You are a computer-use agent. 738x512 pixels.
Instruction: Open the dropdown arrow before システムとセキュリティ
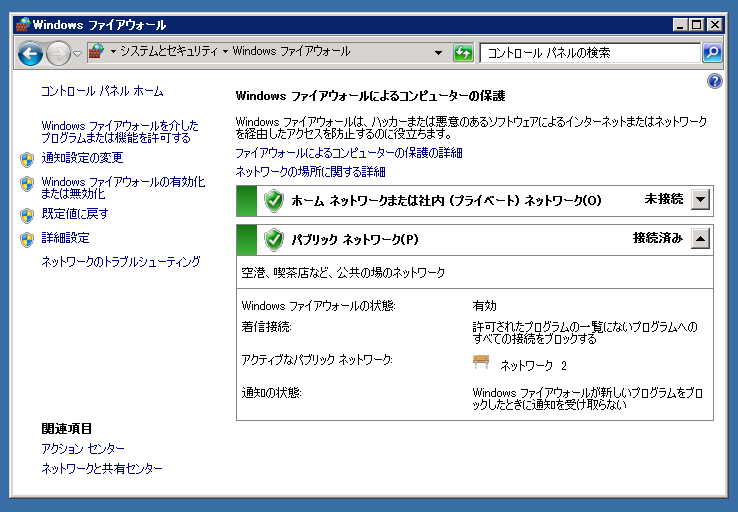click(x=113, y=52)
